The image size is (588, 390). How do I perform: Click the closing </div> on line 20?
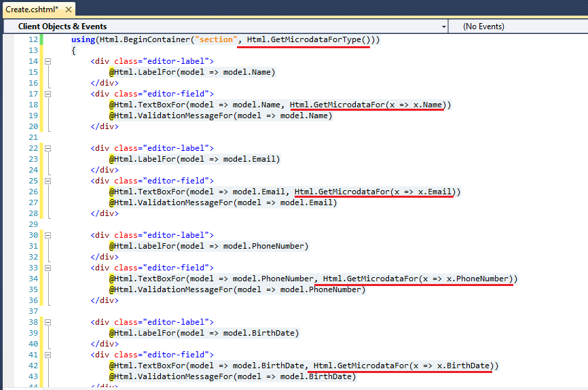pyautogui.click(x=105, y=126)
